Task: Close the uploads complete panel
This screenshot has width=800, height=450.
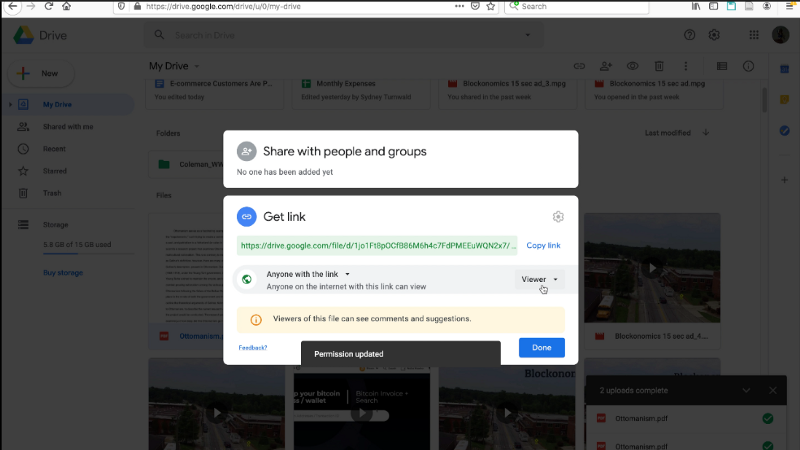Action: [x=773, y=390]
